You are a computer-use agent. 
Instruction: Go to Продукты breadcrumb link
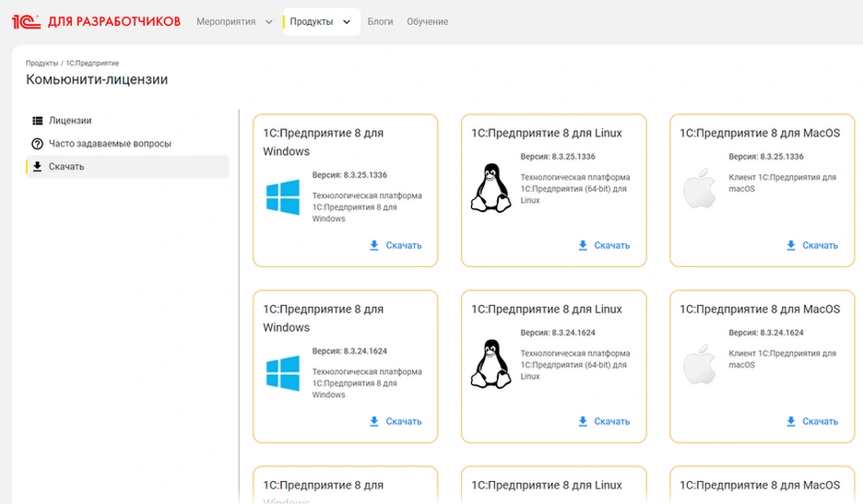click(41, 63)
